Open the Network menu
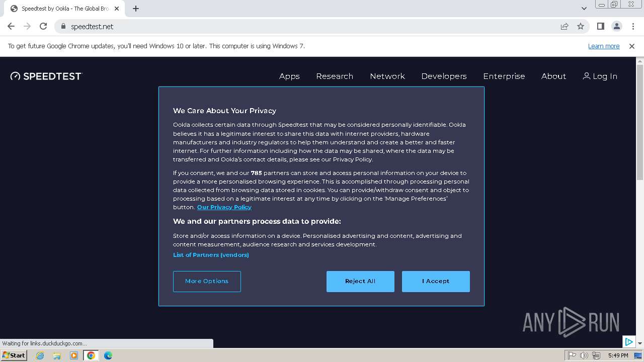The image size is (644, 362). tap(387, 76)
